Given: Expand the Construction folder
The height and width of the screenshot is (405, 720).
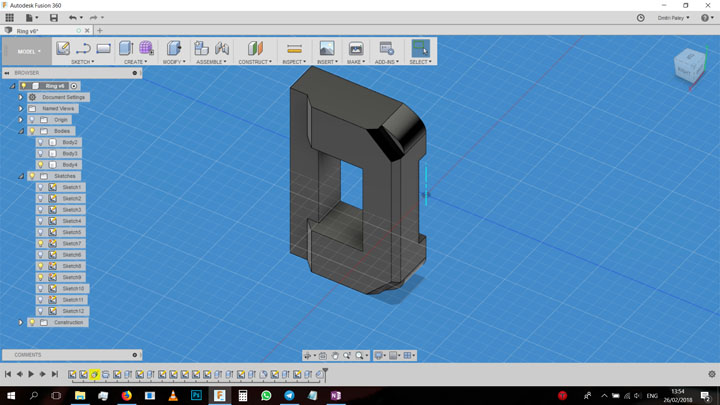Looking at the screenshot, I should (x=21, y=322).
